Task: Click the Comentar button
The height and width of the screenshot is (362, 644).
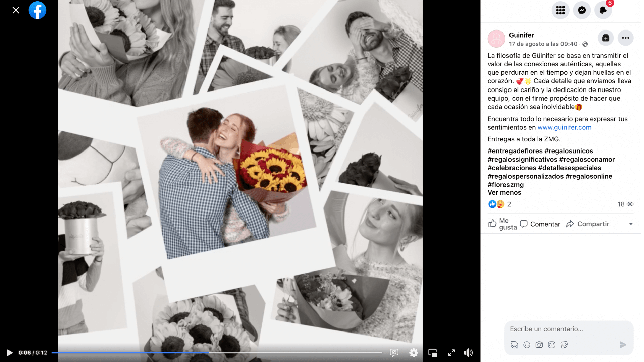Action: [x=540, y=224]
